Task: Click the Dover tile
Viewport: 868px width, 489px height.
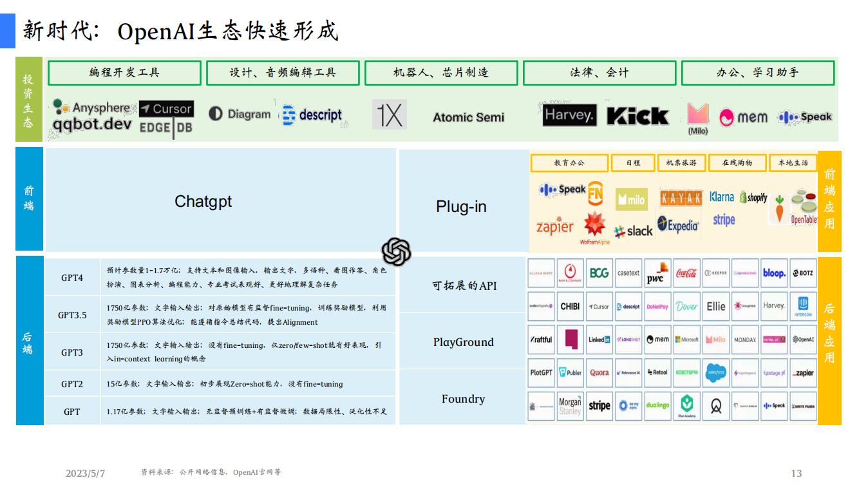Action: [x=686, y=306]
